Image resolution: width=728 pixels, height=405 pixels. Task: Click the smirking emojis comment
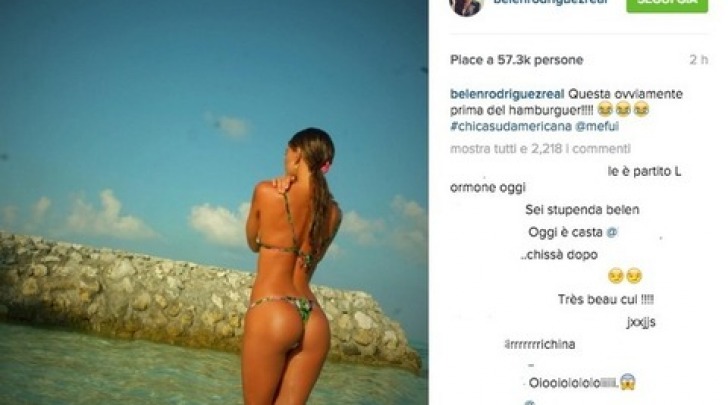(x=625, y=276)
